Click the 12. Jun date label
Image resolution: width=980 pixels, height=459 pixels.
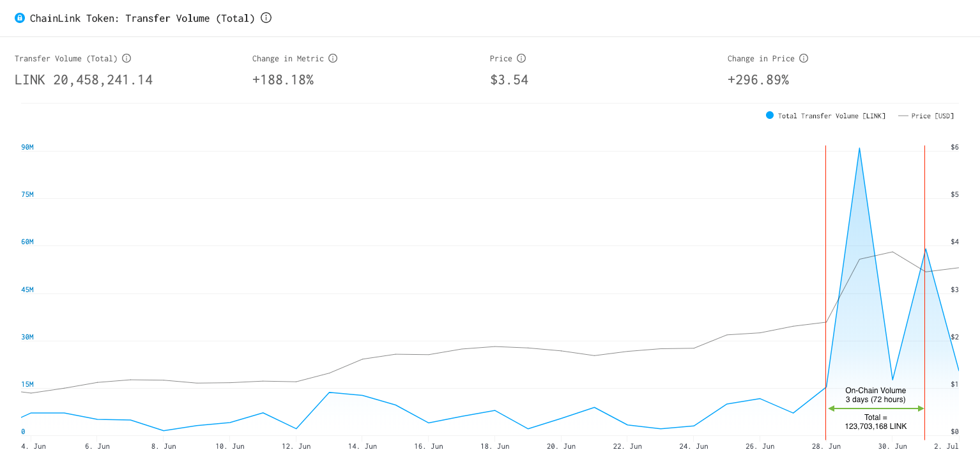[x=296, y=446]
